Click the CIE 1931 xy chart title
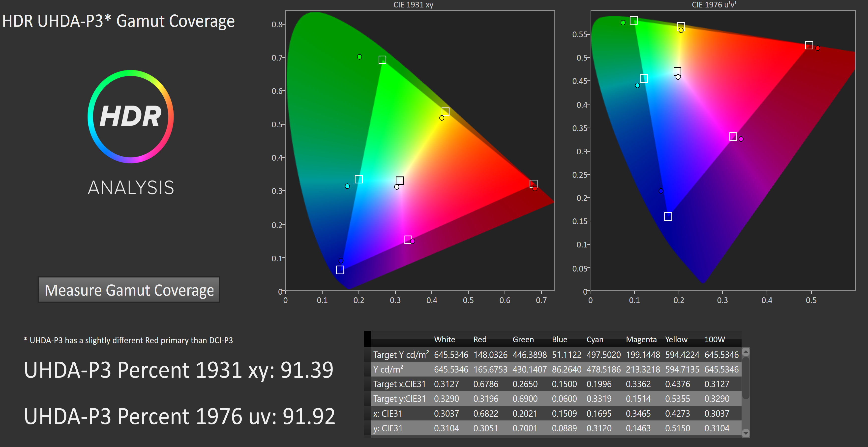Screen dimensions: 868x447 [414, 5]
